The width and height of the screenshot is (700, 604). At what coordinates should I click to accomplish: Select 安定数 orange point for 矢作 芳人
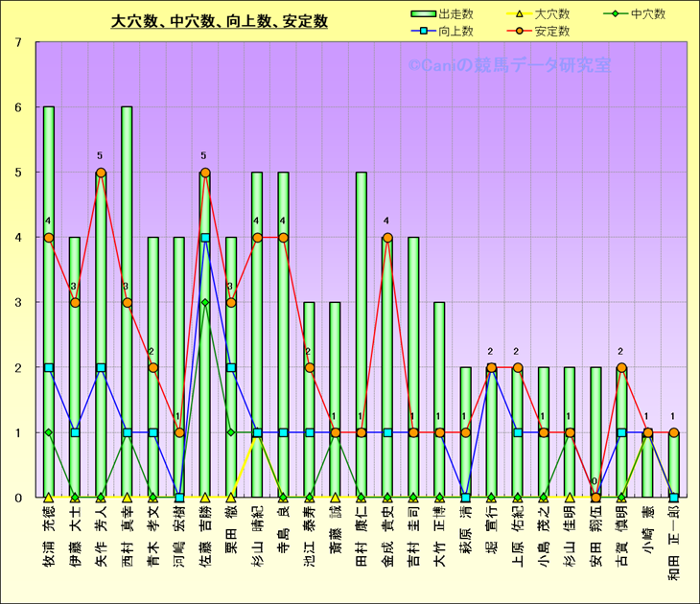pyautogui.click(x=101, y=173)
